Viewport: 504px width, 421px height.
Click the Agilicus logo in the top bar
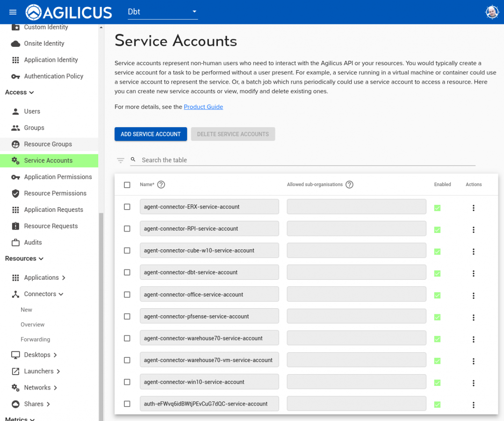33,12
